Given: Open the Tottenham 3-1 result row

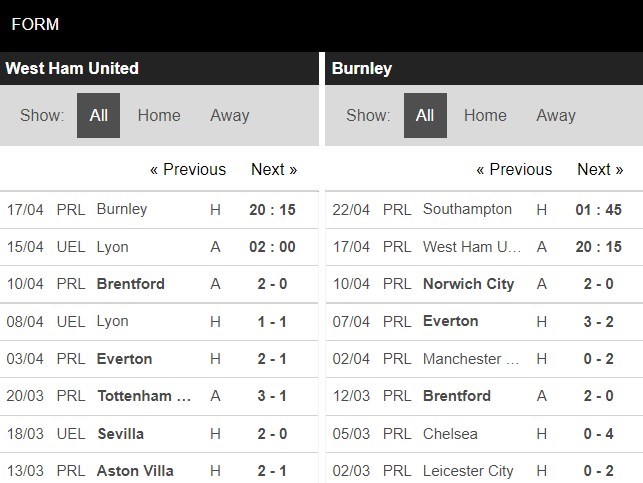Looking at the screenshot, I should tap(159, 396).
